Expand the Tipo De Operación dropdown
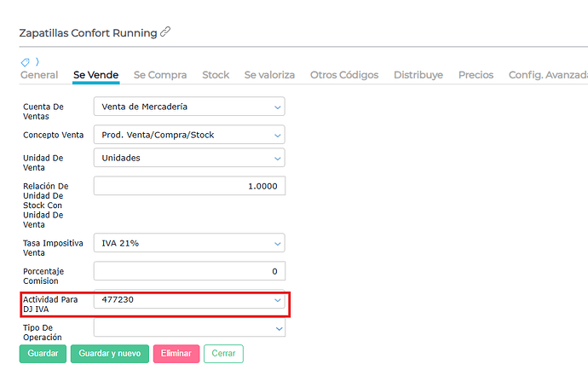Viewport: 588px width, 376px height. pos(189,328)
